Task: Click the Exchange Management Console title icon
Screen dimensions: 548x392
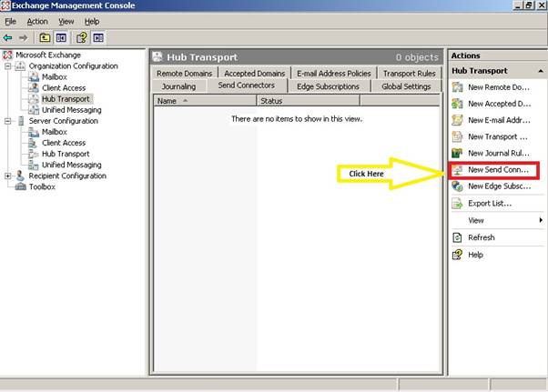Action: point(5,5)
